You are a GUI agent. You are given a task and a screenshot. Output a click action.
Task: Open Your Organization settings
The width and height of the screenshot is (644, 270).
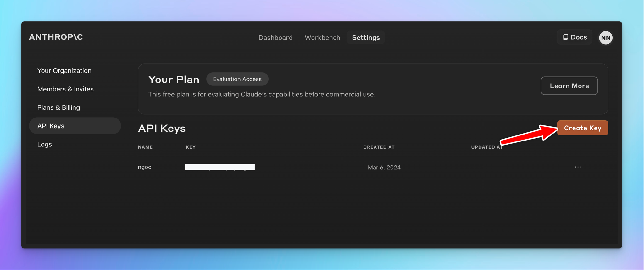pos(64,71)
